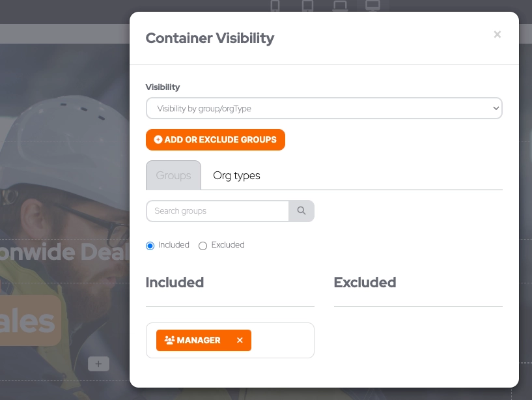
Task: Click the plus add-block button on the canvas
Action: pos(98,364)
